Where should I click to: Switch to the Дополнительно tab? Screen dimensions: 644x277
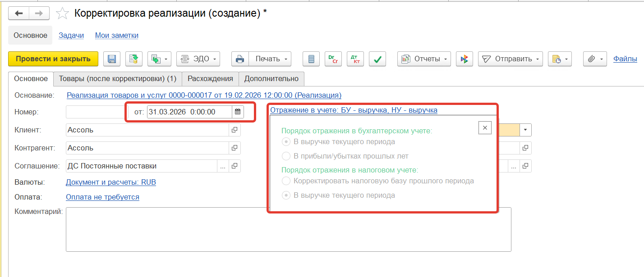point(271,79)
